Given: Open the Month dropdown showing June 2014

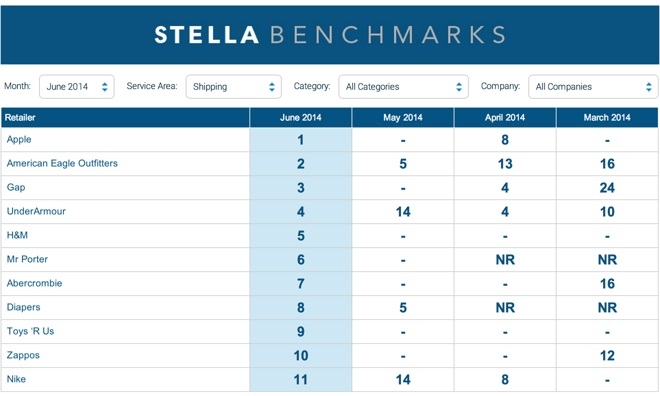Looking at the screenshot, I should 77,87.
